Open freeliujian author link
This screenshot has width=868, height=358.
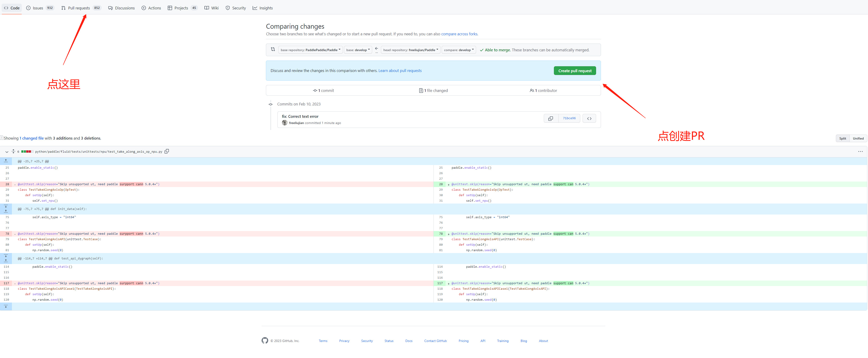(296, 123)
